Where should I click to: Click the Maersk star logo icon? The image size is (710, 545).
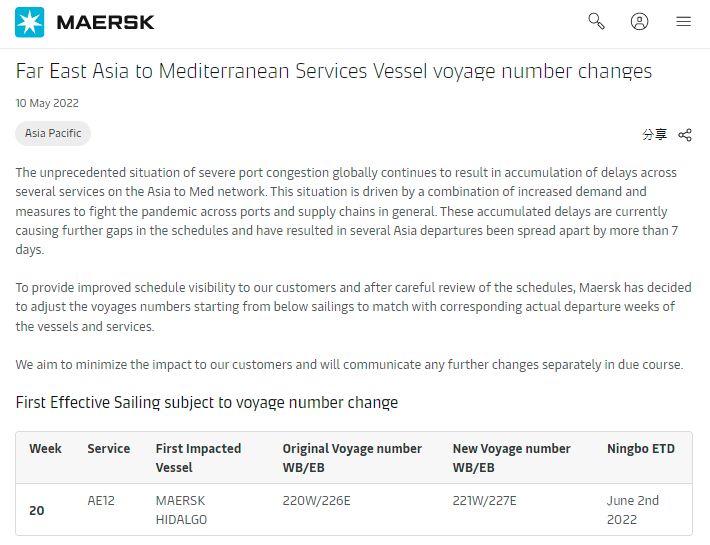[30, 21]
